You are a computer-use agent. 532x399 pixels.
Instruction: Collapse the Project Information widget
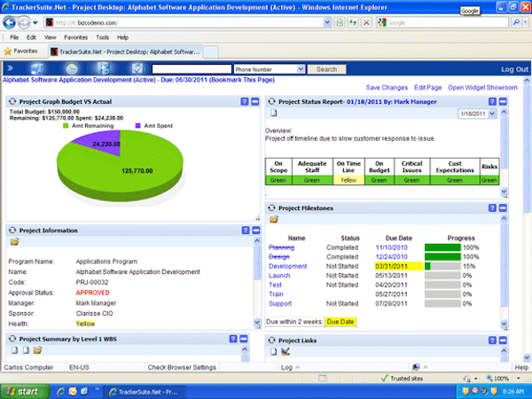pos(256,231)
